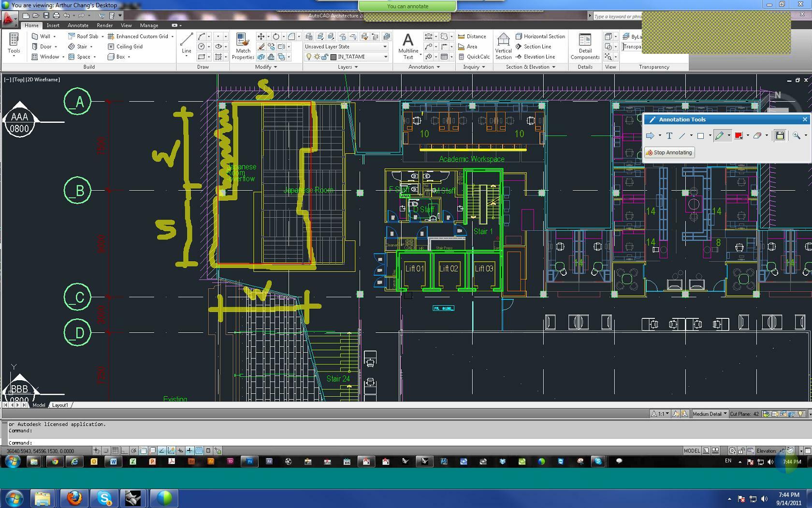The height and width of the screenshot is (508, 812).
Task: Open Detail Components tool
Action: [585, 46]
